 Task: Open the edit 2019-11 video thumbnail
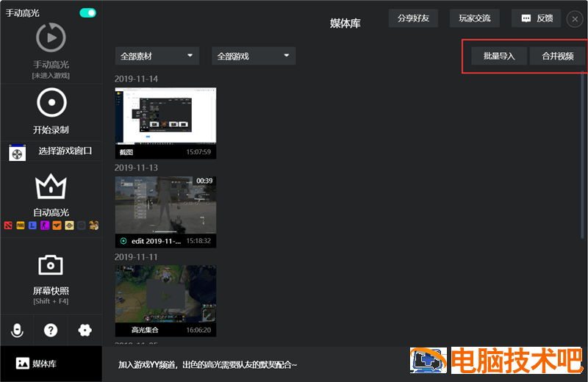coord(165,212)
